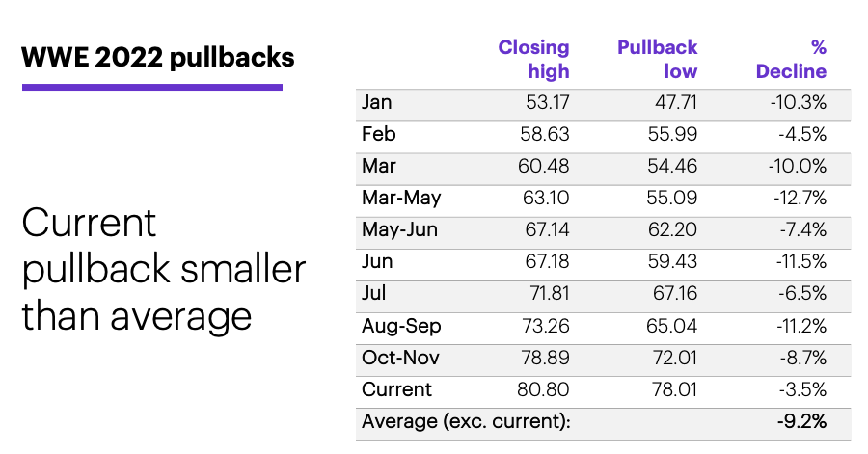Select the Current decline value -3.5%
The image size is (868, 454).
coord(802,389)
